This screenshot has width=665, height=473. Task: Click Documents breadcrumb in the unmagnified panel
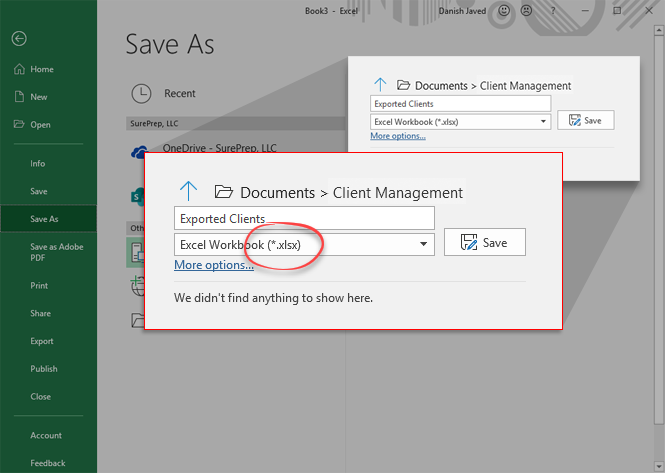click(441, 86)
